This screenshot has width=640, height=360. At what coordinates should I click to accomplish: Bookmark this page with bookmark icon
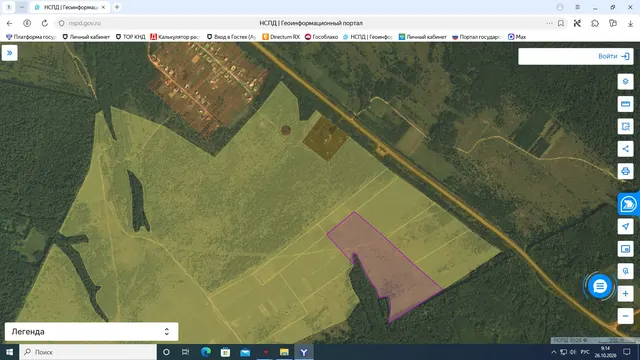561,23
